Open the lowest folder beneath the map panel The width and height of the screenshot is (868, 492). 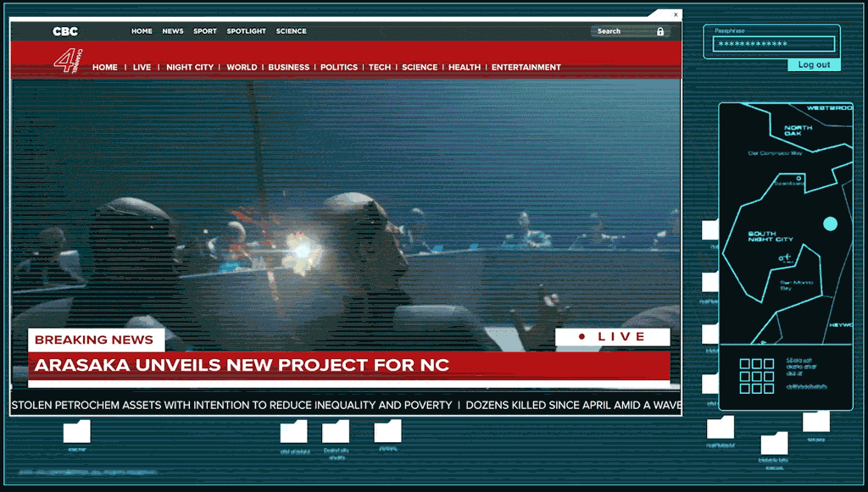pyautogui.click(x=774, y=445)
